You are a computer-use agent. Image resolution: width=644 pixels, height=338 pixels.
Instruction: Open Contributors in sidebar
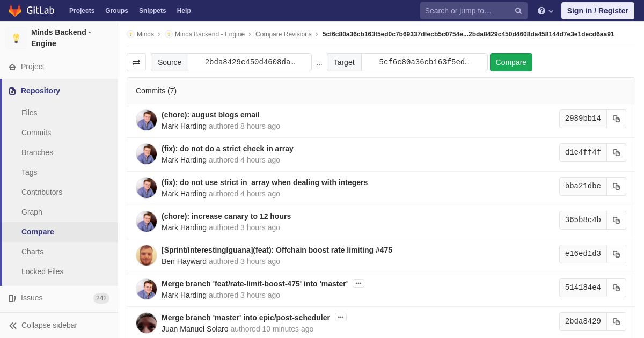coord(42,192)
